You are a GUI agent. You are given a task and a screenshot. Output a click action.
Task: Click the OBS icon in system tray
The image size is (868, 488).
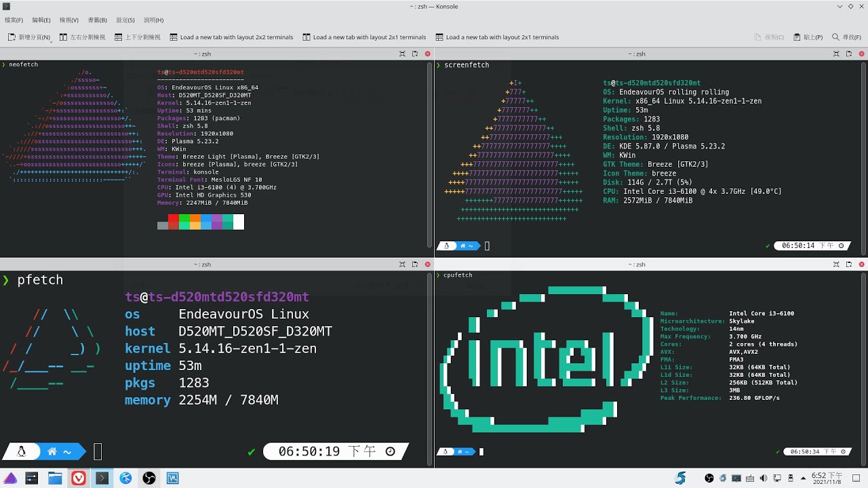point(709,478)
